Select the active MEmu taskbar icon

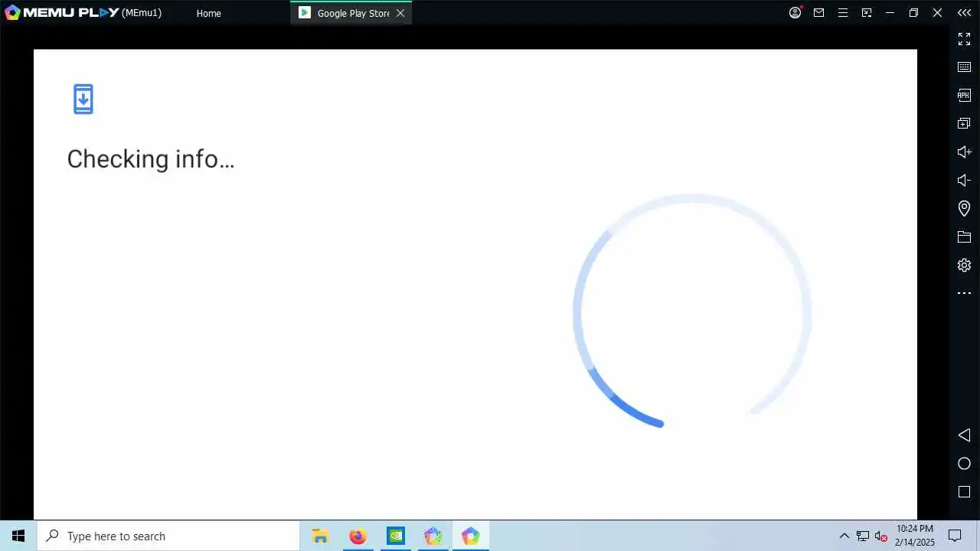470,536
